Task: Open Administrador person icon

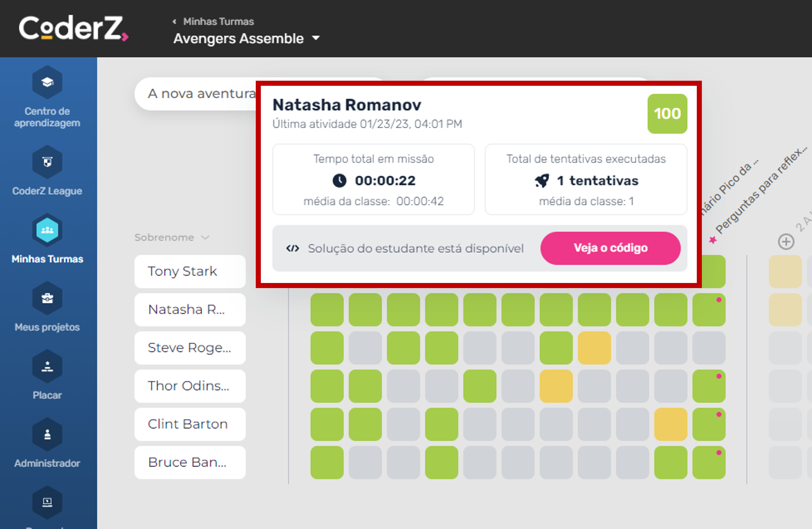Action: pos(47,434)
